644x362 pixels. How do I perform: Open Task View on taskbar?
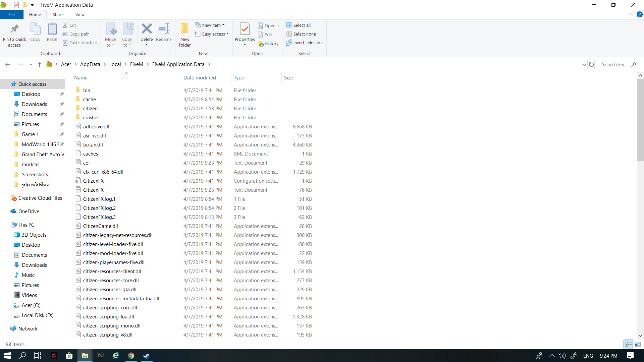[38, 356]
